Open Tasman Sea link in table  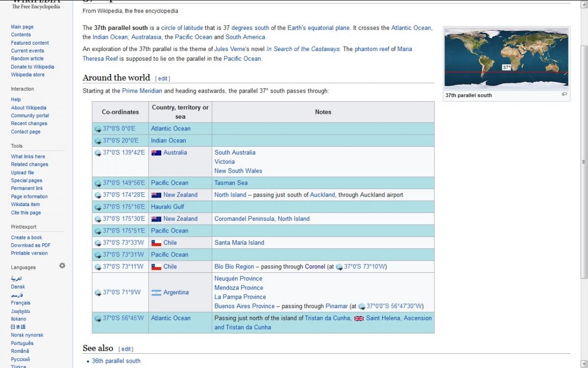(231, 183)
